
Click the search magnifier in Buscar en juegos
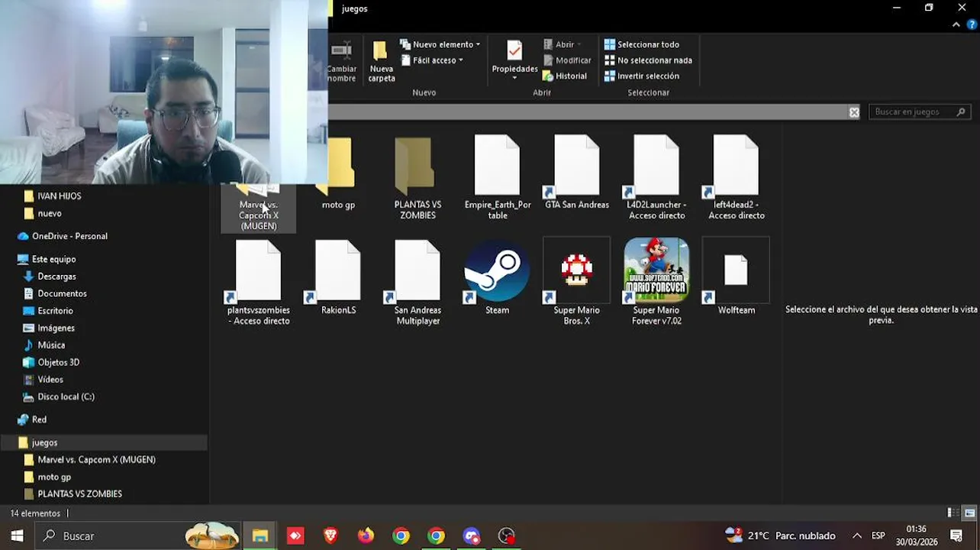[961, 112]
